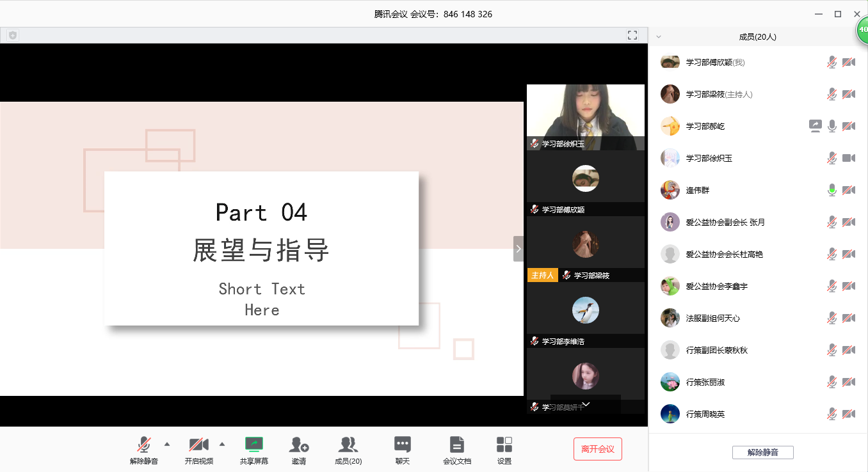Enter full screen using the top-right icon
The width and height of the screenshot is (868, 472).
point(632,35)
